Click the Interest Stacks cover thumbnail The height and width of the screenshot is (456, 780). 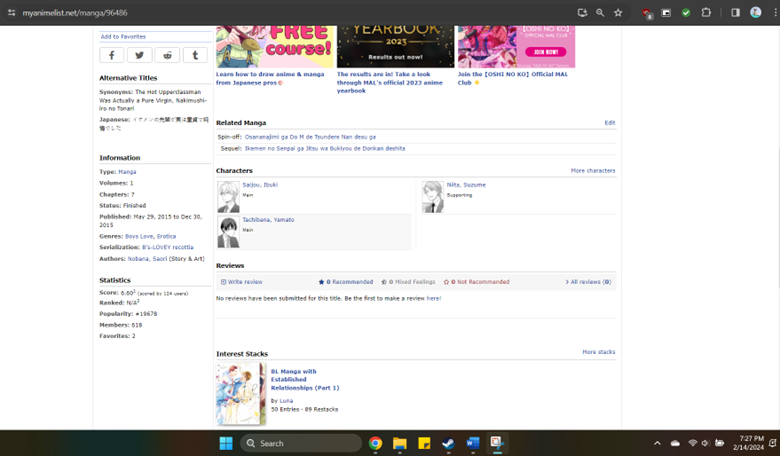[241, 394]
